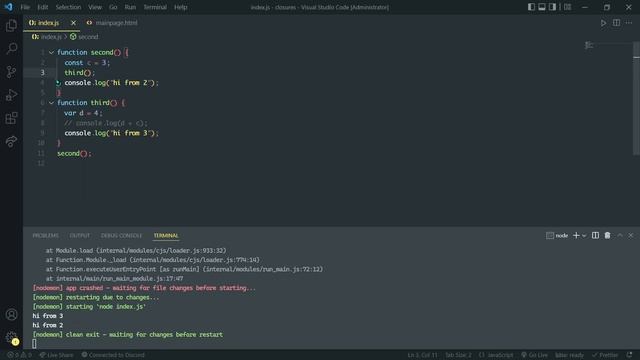The image size is (640, 360).
Task: Collapse the function second code fold
Action: [x=51, y=52]
